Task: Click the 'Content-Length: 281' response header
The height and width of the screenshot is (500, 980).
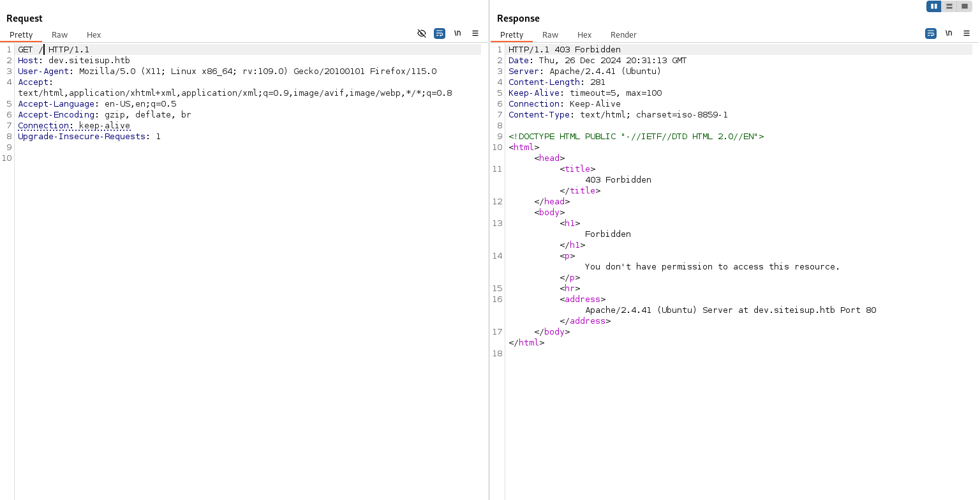Action: [557, 82]
